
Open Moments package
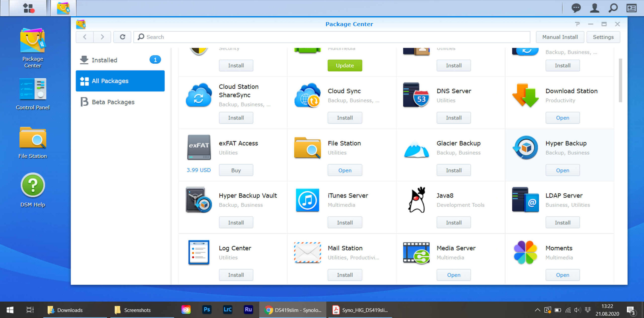pos(562,275)
